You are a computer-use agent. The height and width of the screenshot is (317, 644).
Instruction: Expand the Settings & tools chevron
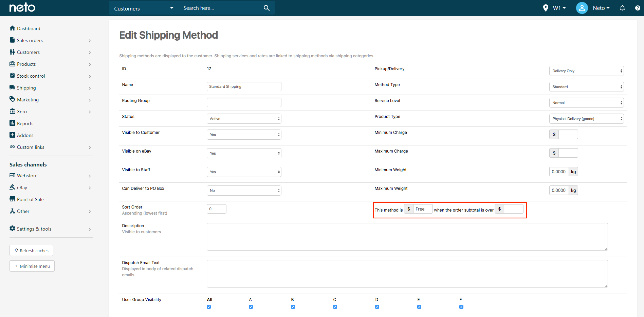click(90, 229)
